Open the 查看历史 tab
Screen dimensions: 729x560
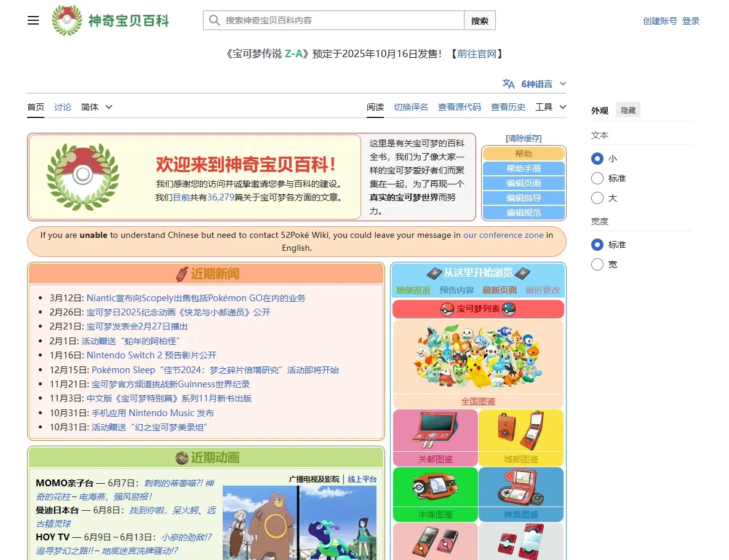tap(508, 107)
